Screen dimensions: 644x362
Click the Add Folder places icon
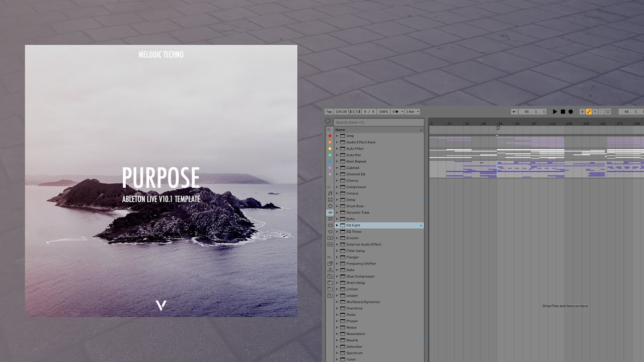(x=330, y=296)
